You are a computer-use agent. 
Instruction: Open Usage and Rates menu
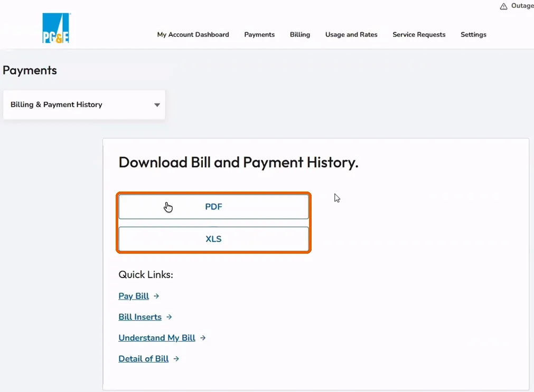point(351,34)
